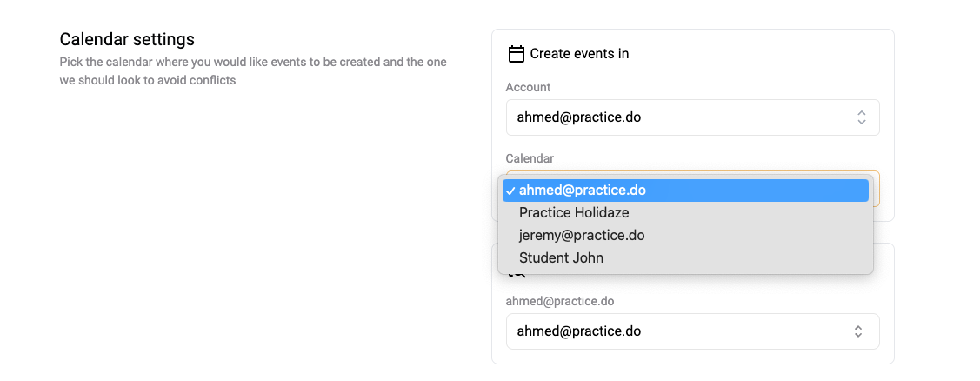This screenshot has width=980, height=381.
Task: Click the Account field label
Action: coord(528,87)
